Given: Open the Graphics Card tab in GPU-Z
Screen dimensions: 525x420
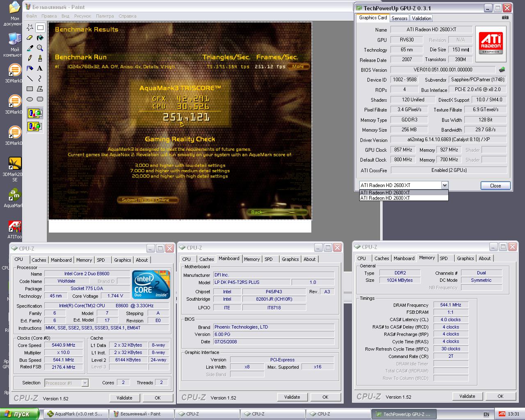Looking at the screenshot, I should click(373, 18).
